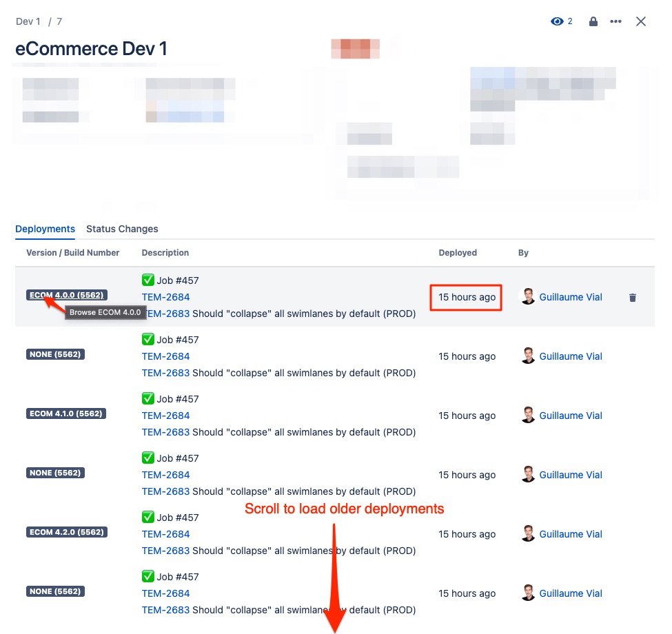This screenshot has height=634, width=672.
Task: Open TEM-2684 link in first deployment row
Action: tap(165, 297)
